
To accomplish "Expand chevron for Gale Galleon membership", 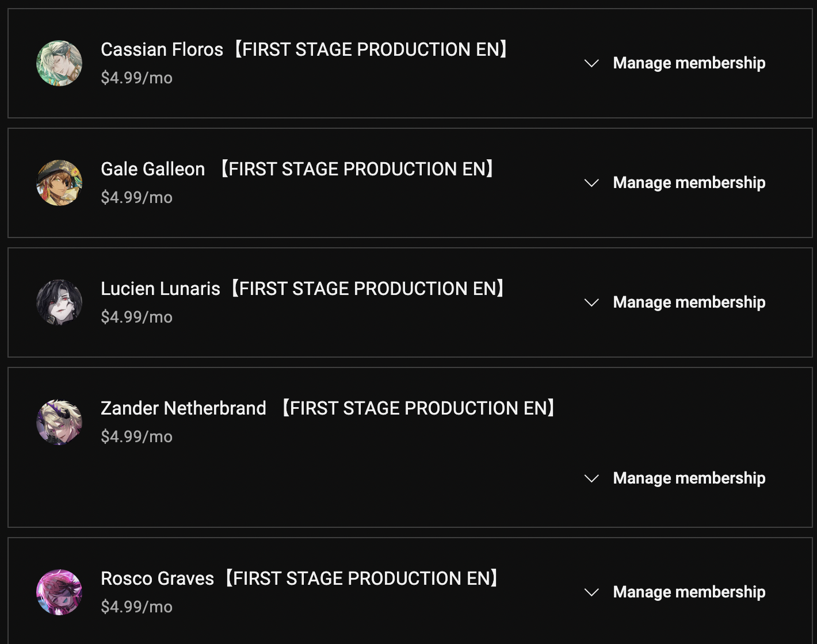I will click(591, 183).
